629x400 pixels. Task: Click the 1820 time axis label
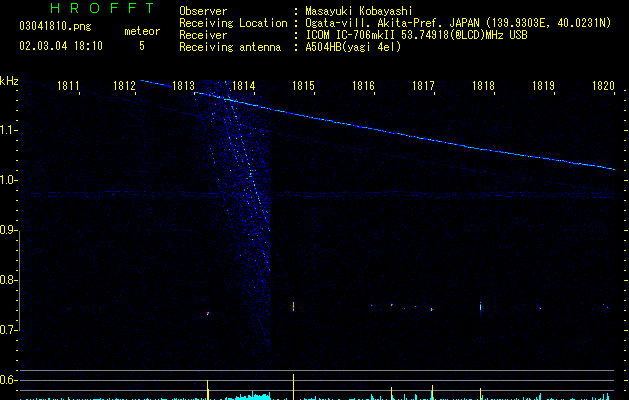603,86
